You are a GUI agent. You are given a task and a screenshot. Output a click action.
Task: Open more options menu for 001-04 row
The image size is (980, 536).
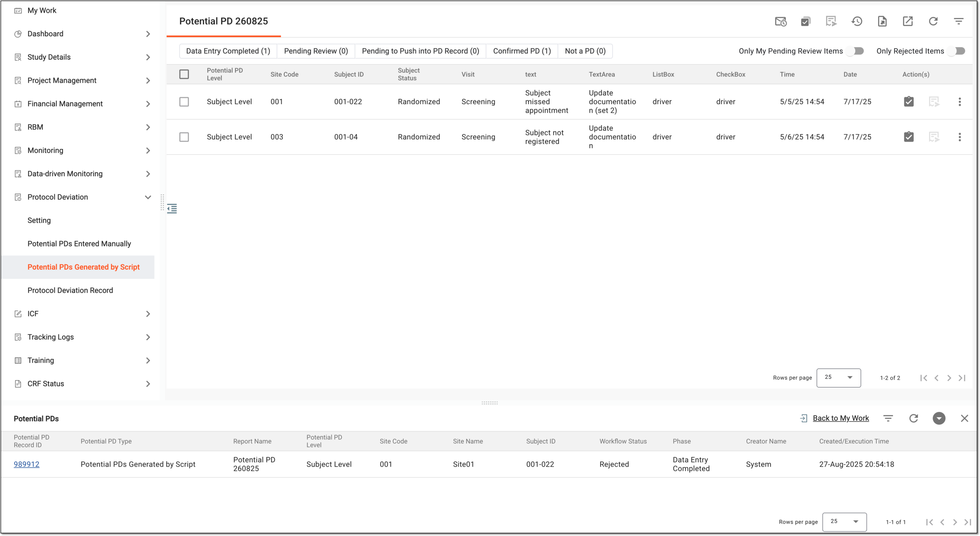[x=960, y=137]
